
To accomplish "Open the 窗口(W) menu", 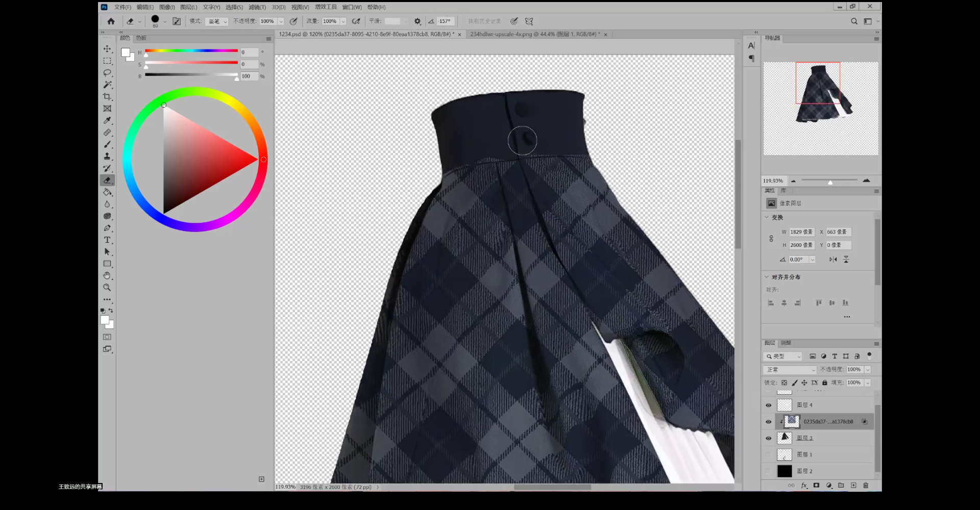I will tap(352, 7).
